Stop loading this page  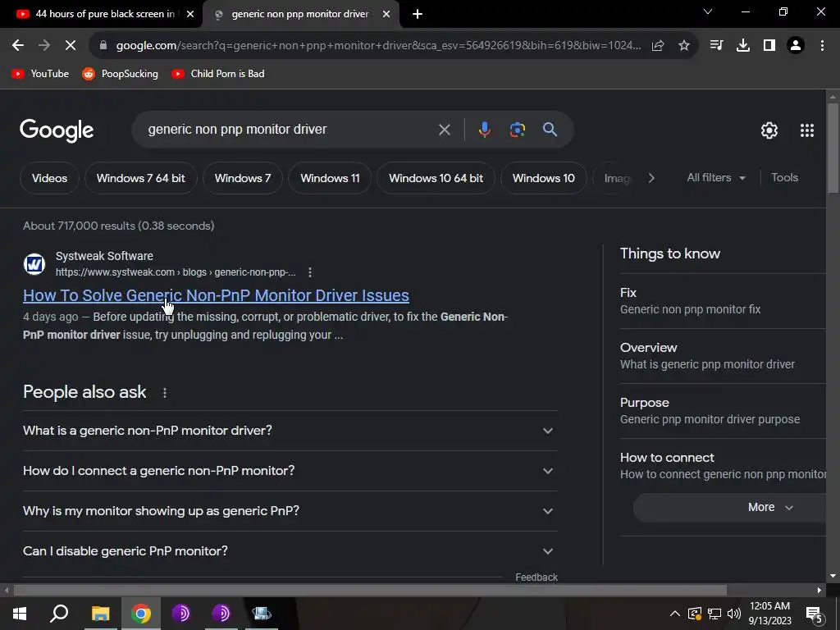(x=71, y=46)
